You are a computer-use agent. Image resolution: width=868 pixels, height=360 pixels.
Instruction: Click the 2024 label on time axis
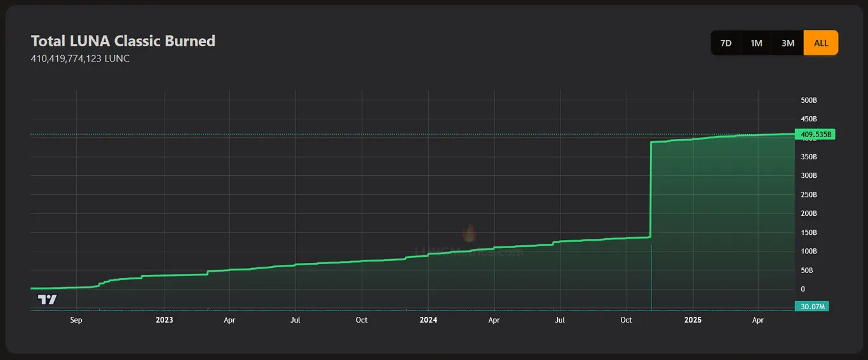click(x=428, y=320)
